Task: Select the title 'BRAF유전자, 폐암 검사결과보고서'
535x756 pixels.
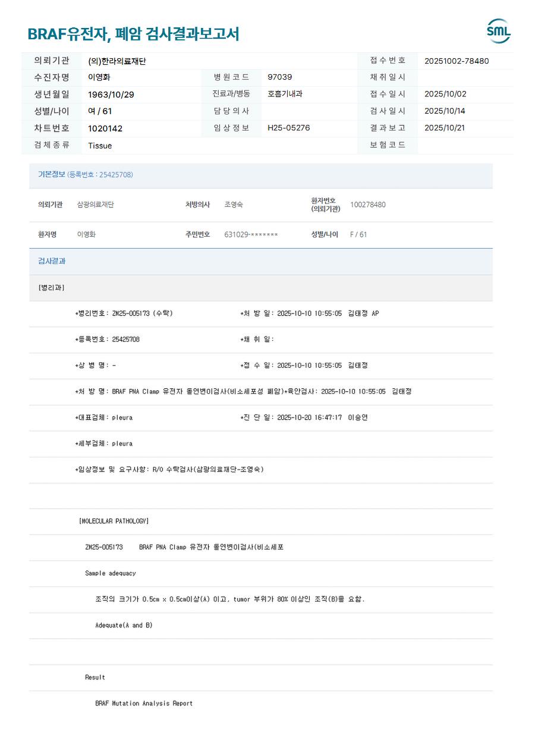Action: (x=133, y=34)
